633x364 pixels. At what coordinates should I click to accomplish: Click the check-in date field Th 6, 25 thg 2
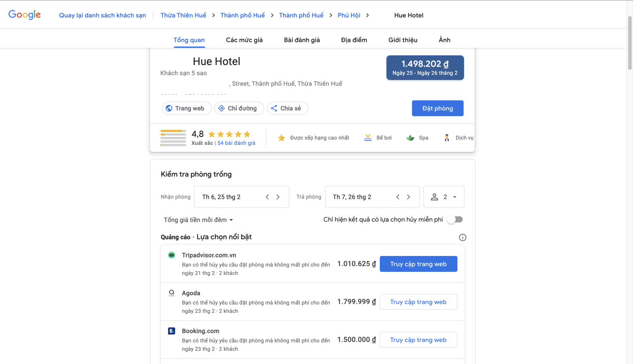point(242,197)
